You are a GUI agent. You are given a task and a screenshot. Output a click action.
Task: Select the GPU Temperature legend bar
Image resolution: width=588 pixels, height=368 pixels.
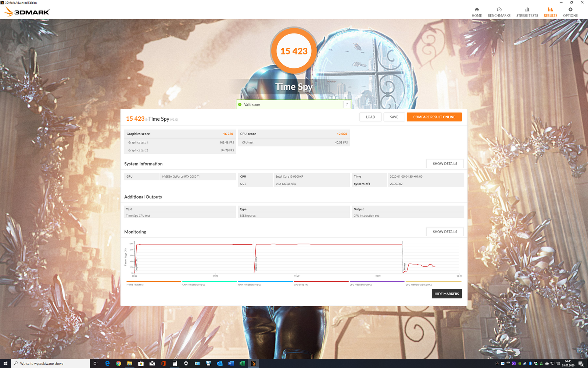[265, 282]
